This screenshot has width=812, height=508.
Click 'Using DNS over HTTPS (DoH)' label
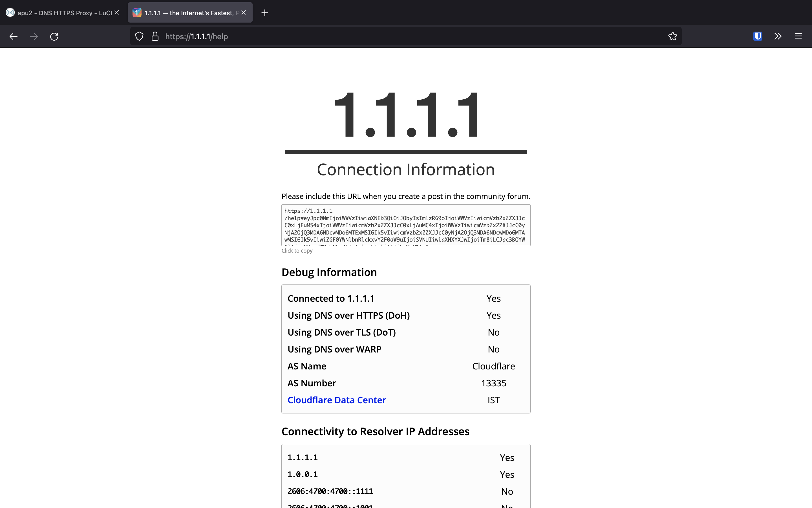[x=348, y=316]
